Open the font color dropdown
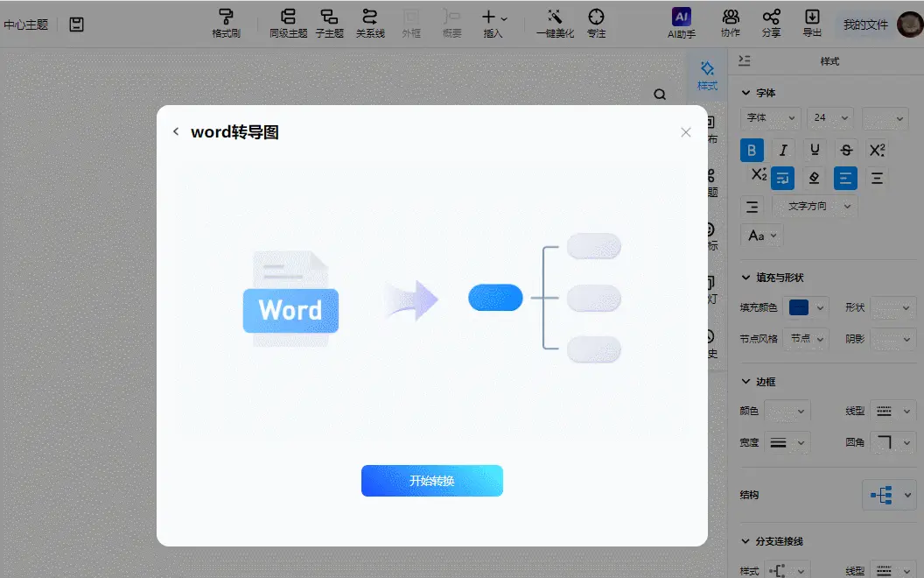This screenshot has height=578, width=924. [x=885, y=118]
